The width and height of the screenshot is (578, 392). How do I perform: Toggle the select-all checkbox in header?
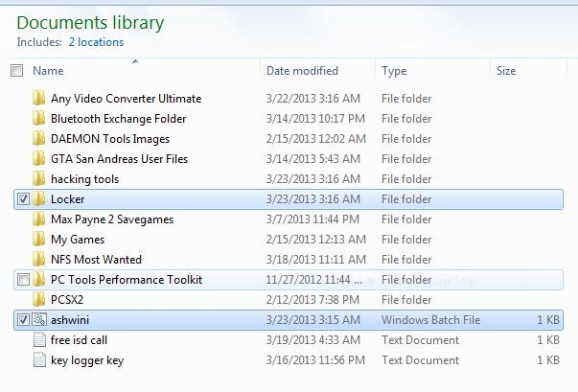click(16, 71)
